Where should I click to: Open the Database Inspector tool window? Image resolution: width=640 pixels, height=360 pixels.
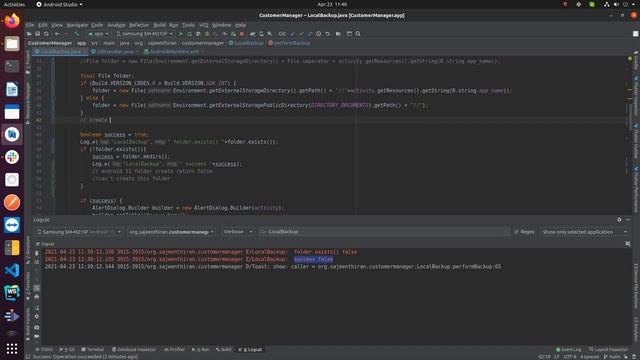click(134, 350)
